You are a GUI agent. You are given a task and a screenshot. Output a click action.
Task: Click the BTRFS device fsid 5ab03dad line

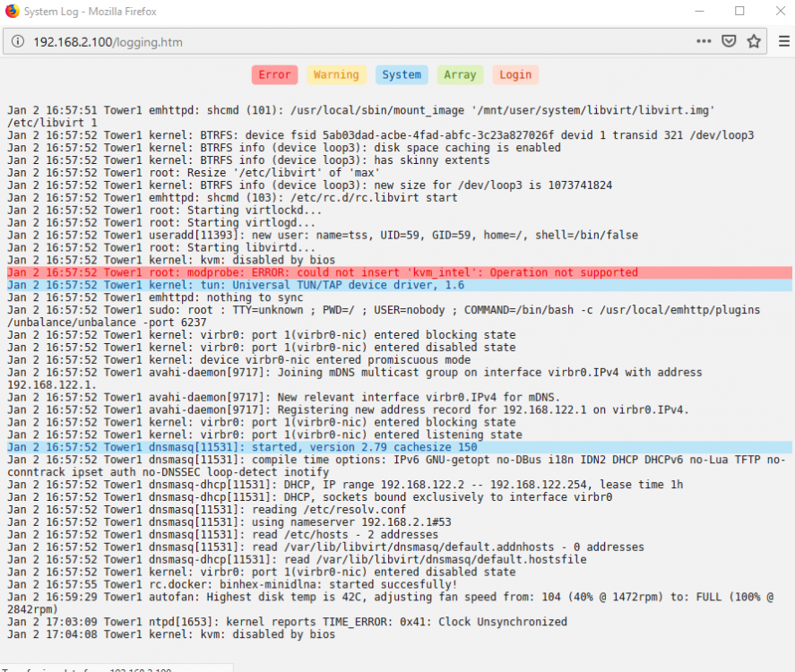(x=381, y=135)
